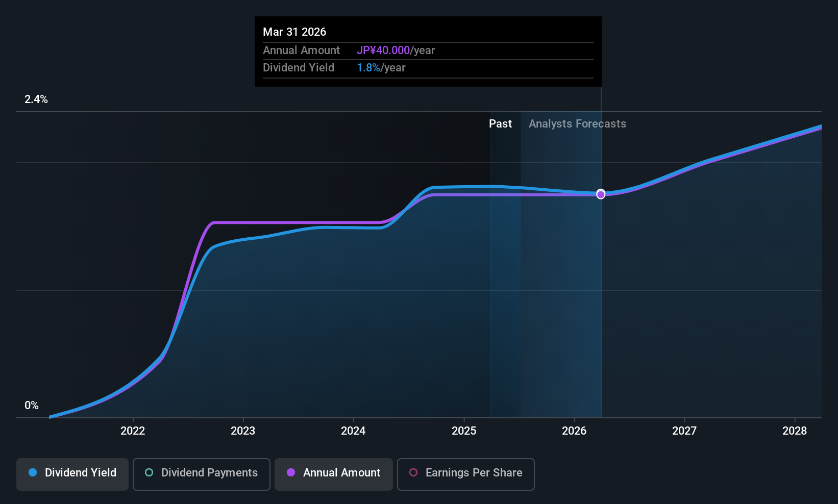Screen dimensions: 838x504
Task: Click the blue Dividend Yield legend dot
Action: tap(33, 472)
